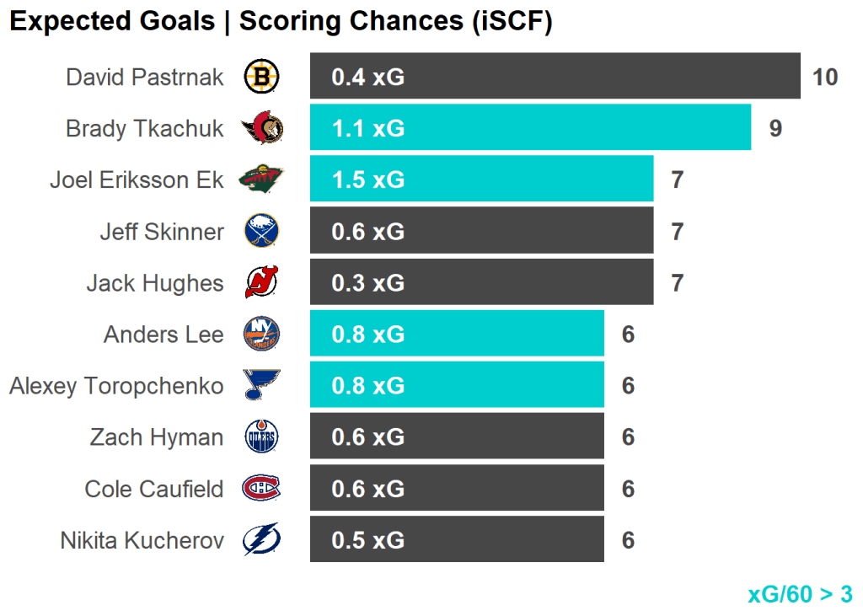Click the Minnesota Wild logo icon
The height and width of the screenshot is (616, 863).
[x=261, y=179]
